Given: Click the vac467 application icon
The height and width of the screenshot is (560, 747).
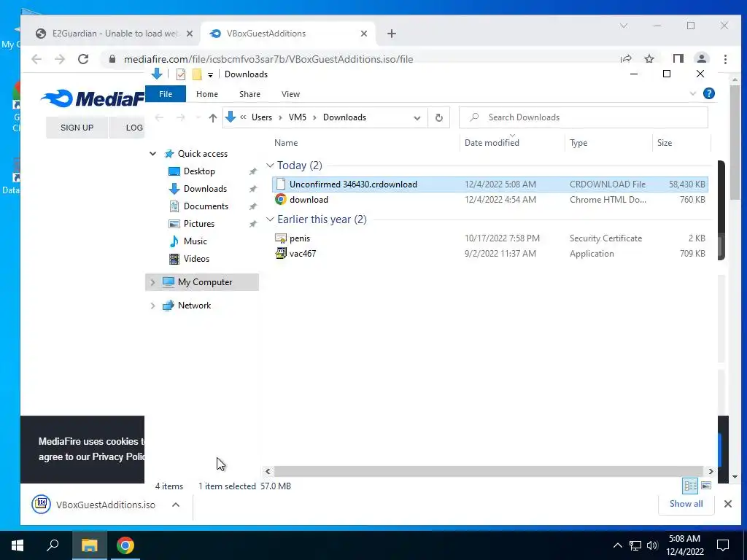Looking at the screenshot, I should (281, 253).
